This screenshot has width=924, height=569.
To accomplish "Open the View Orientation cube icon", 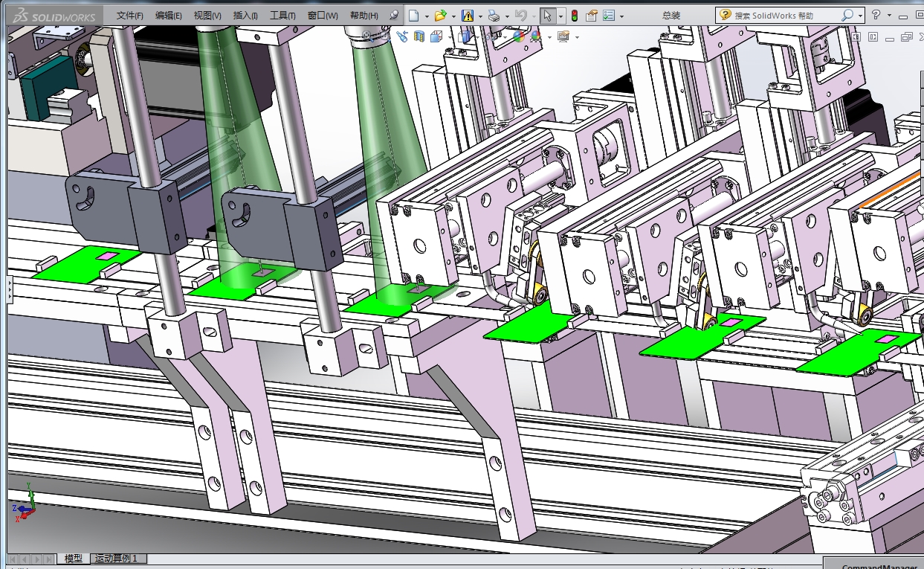I will 436,36.
